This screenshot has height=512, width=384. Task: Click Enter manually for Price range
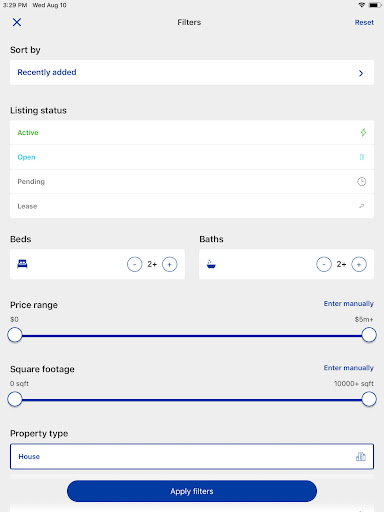pos(349,304)
